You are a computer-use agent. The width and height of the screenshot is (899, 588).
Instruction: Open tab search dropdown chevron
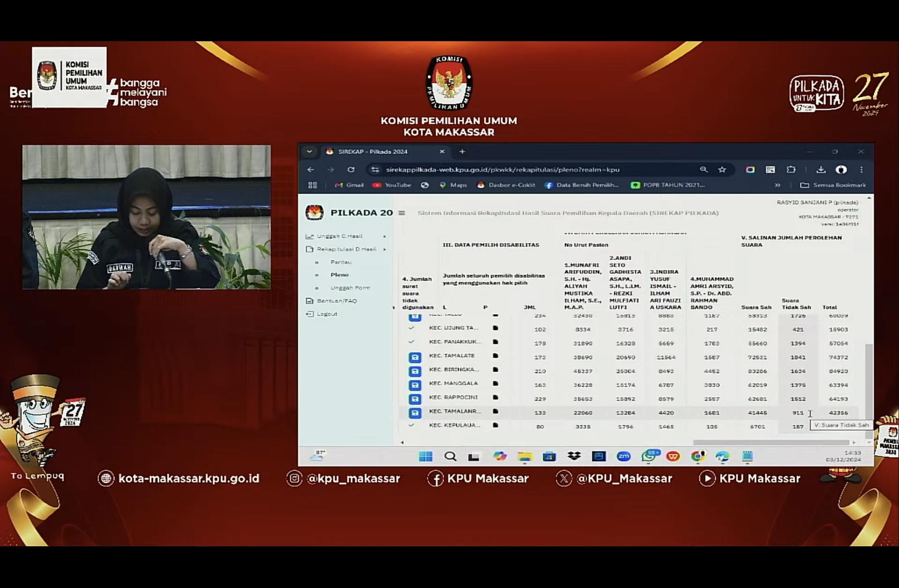click(x=309, y=151)
